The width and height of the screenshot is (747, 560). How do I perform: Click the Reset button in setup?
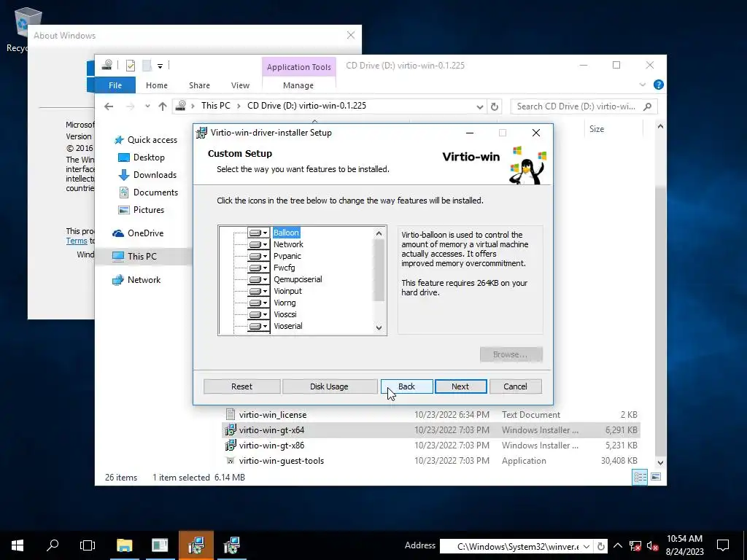241,386
